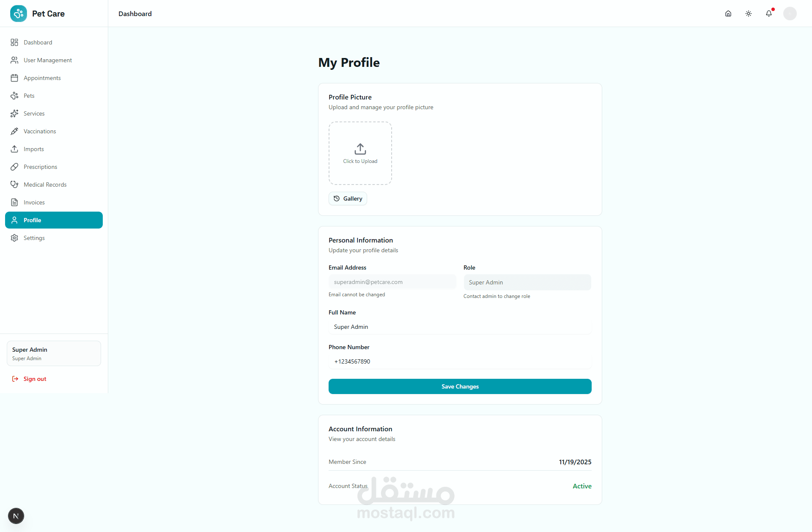Open Vaccinations via the syringe icon
Viewport: 812px width, 532px height.
pyautogui.click(x=14, y=131)
